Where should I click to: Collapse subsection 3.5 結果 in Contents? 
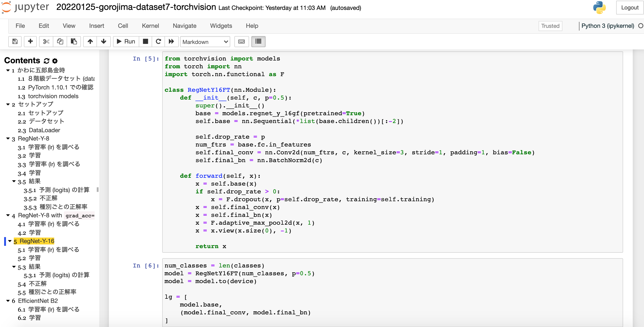pos(14,181)
